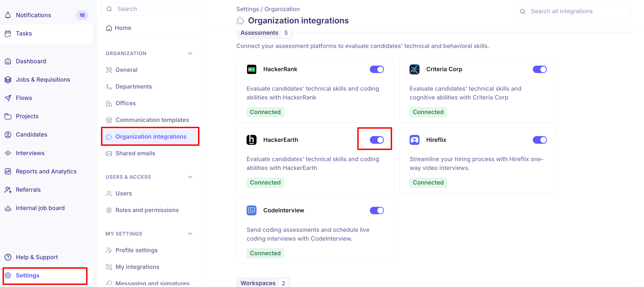Click the CodeInterview logo
This screenshot has width=644, height=287.
tap(251, 210)
